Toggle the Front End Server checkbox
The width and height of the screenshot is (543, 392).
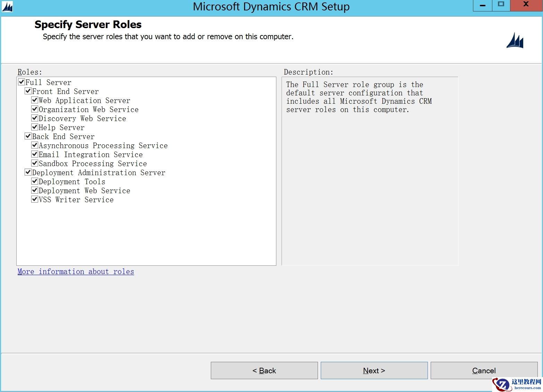28,91
